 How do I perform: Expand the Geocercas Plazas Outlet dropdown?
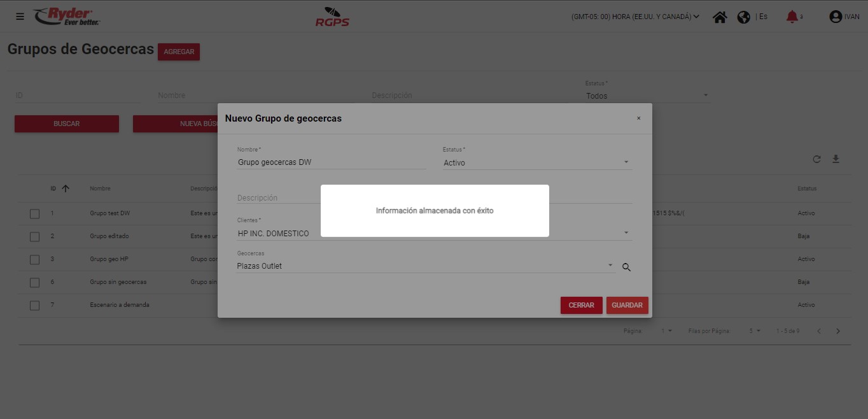(610, 266)
